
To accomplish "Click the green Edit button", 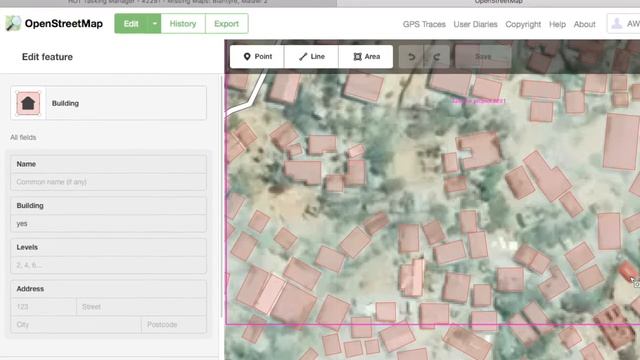I will tap(131, 24).
